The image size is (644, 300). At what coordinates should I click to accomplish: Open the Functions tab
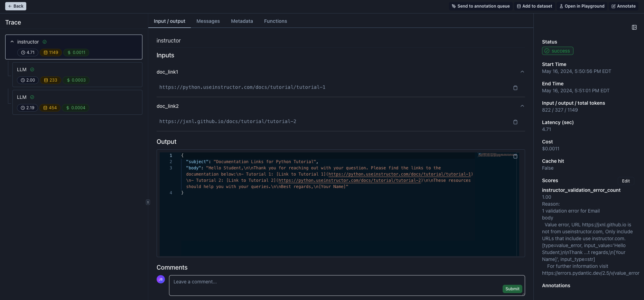coord(276,21)
